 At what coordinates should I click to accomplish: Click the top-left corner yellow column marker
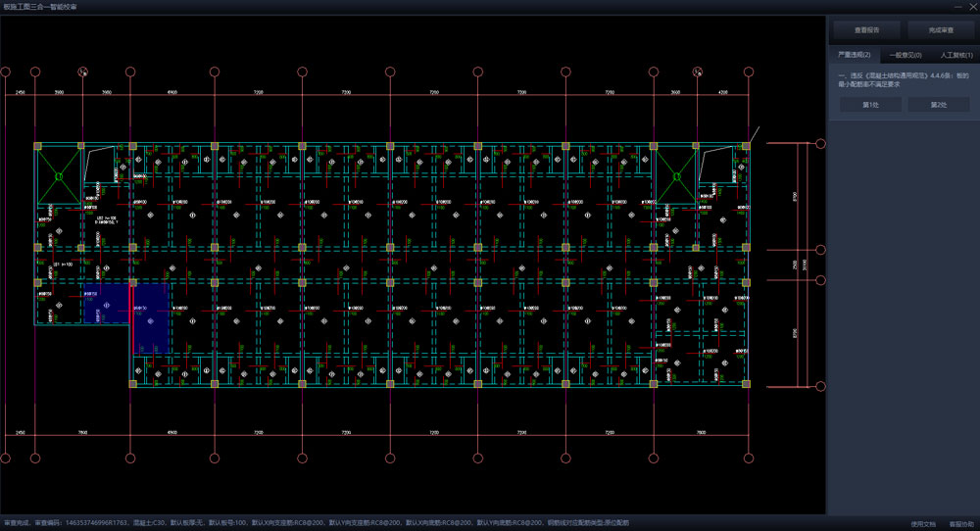(37, 146)
